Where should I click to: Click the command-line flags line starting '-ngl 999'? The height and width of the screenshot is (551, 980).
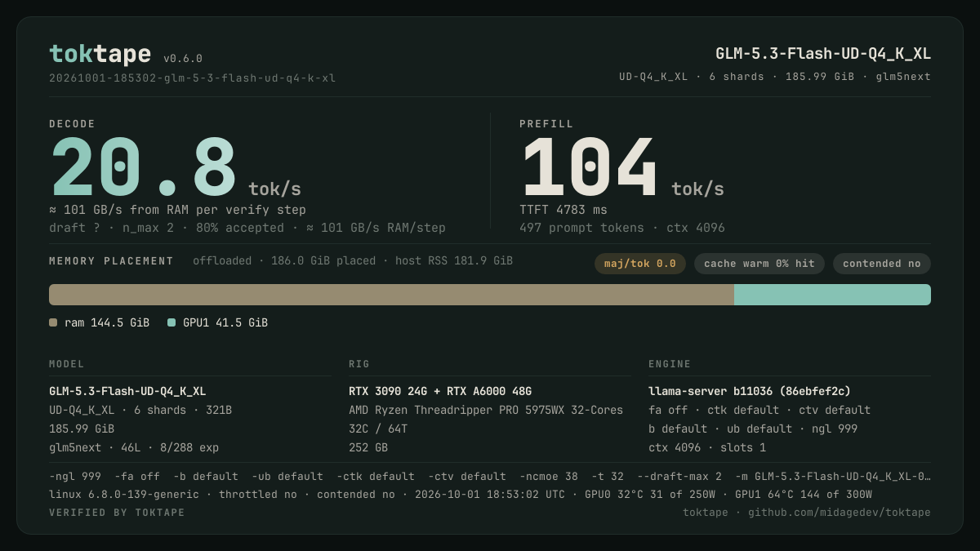point(490,476)
